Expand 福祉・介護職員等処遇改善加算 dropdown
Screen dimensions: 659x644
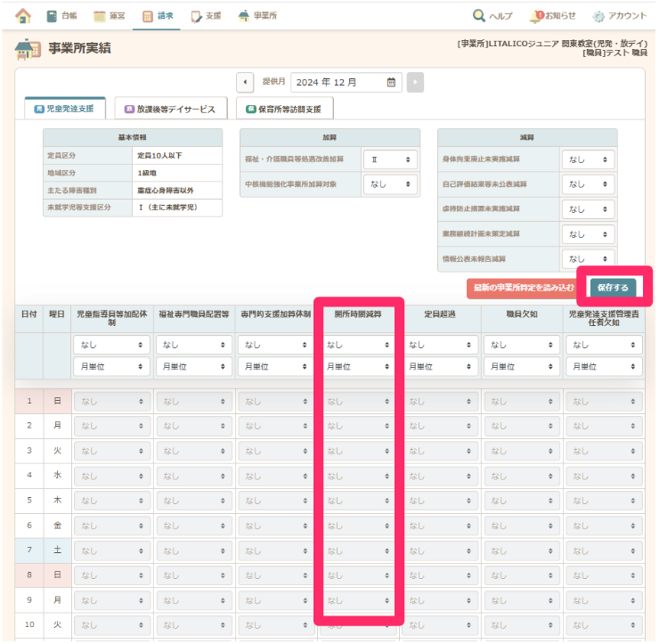pos(390,159)
